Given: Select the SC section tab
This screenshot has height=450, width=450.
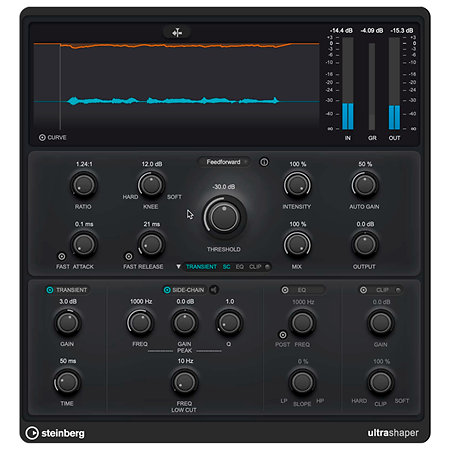Looking at the screenshot, I should 226,267.
